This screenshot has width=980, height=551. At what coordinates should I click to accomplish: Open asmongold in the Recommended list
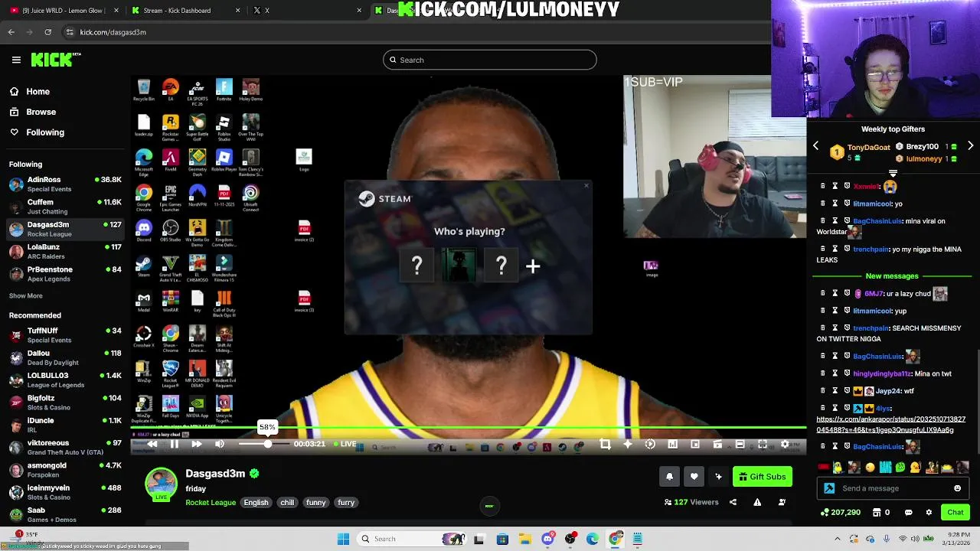65,469
